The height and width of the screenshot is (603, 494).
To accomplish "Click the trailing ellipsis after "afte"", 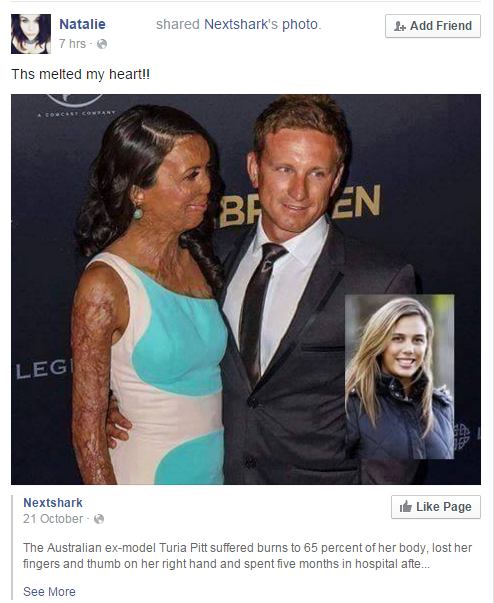I will (426, 564).
